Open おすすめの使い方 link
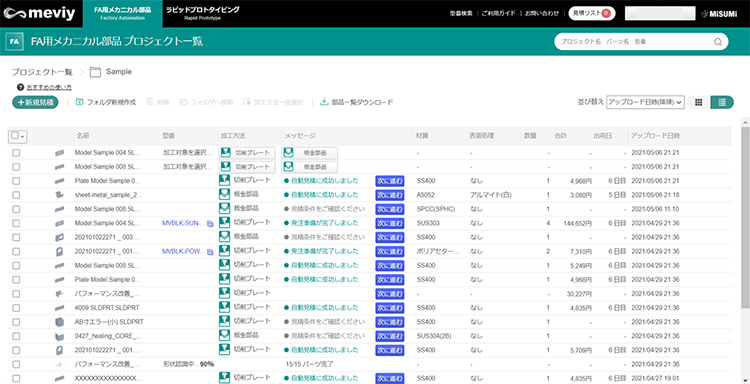This screenshot has height=384, width=750. [x=49, y=88]
